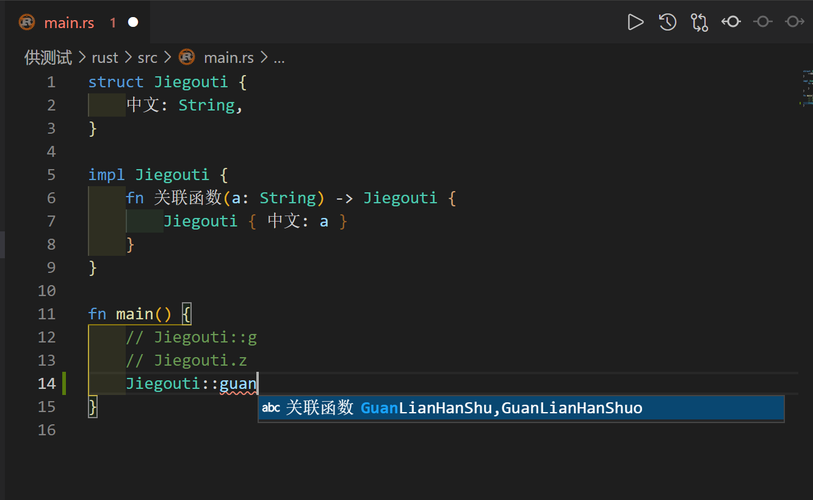Click GuanLianHanShu text in the suggestion
Screen dimensions: 813x500
pos(426,408)
